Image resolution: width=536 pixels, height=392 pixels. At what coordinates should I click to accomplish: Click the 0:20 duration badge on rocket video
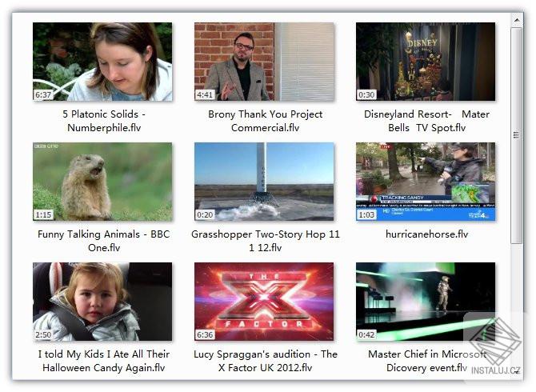coord(205,214)
